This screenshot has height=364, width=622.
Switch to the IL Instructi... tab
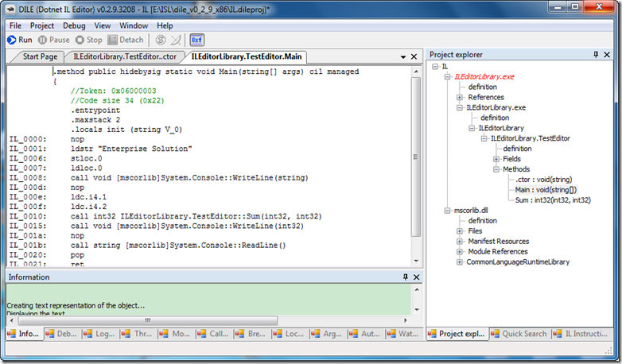[581, 334]
